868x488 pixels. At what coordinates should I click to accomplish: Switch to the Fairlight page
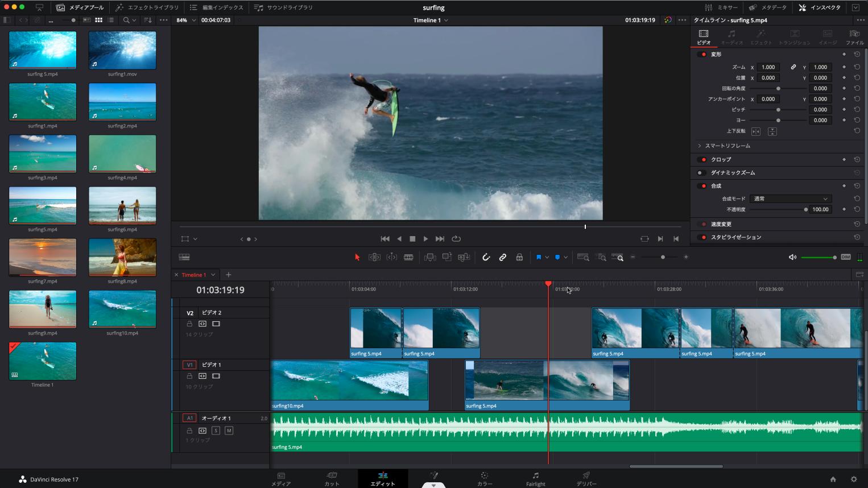point(535,479)
